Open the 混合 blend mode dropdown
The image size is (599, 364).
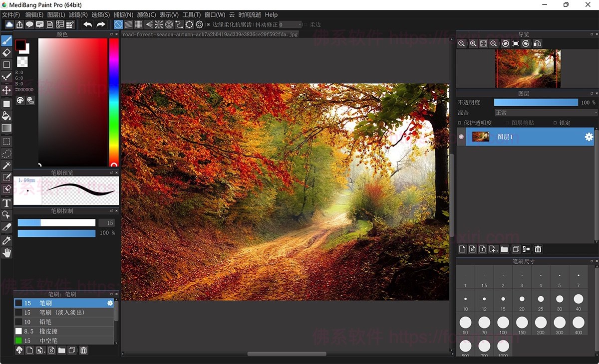tap(545, 113)
